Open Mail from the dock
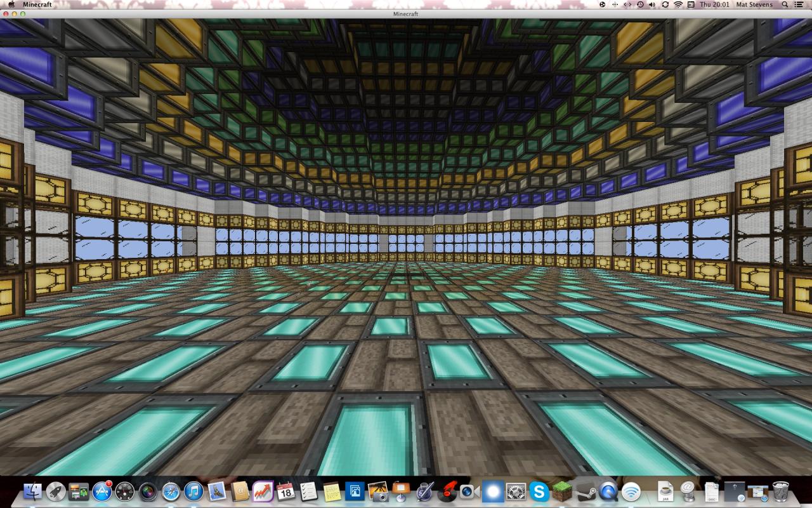 pos(216,492)
